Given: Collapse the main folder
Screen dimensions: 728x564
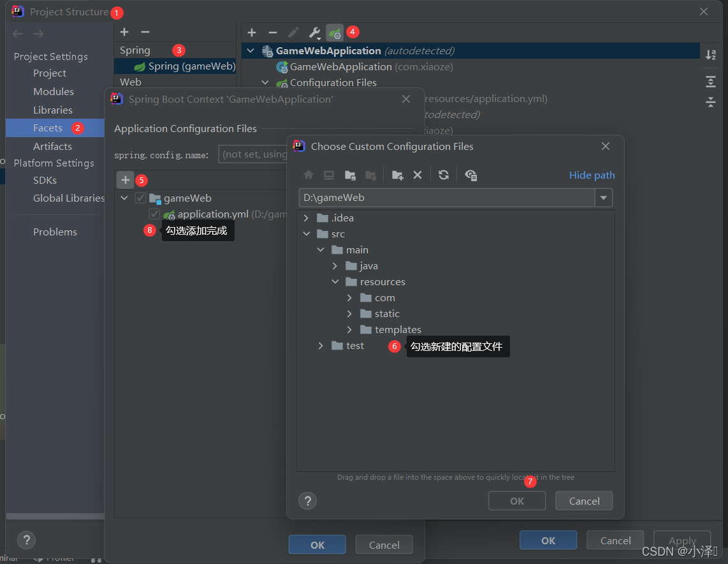Looking at the screenshot, I should [321, 249].
